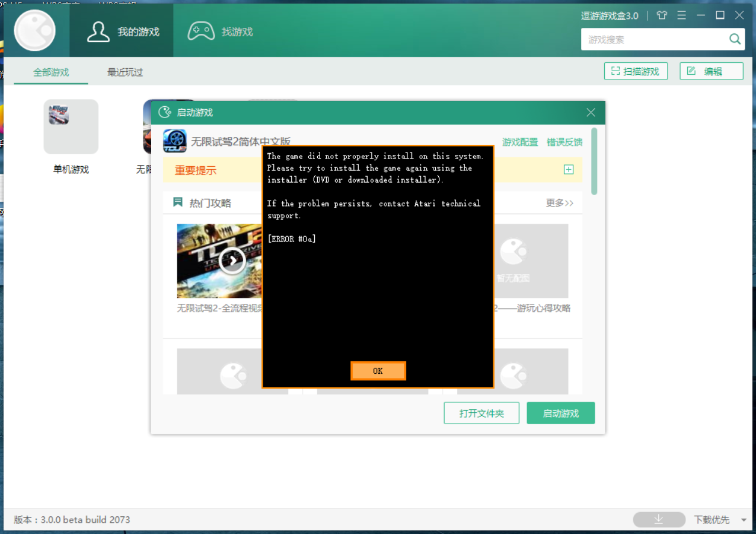The height and width of the screenshot is (534, 756).
Task: Click the magnifier search icon
Action: 735,40
